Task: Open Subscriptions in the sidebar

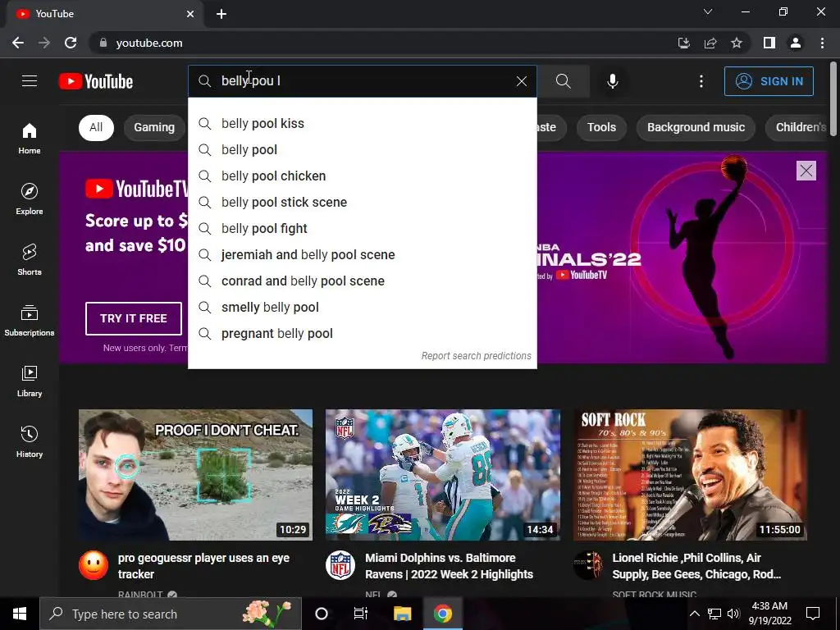Action: tap(30, 321)
